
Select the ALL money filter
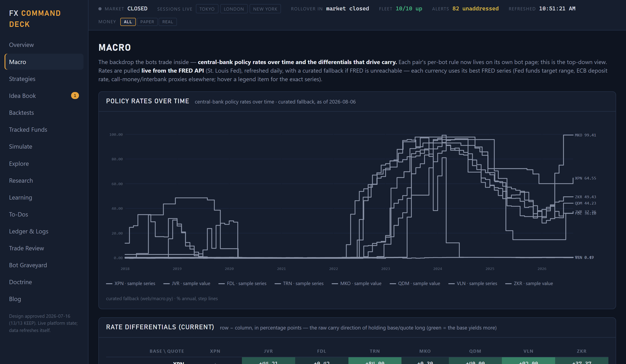point(128,22)
